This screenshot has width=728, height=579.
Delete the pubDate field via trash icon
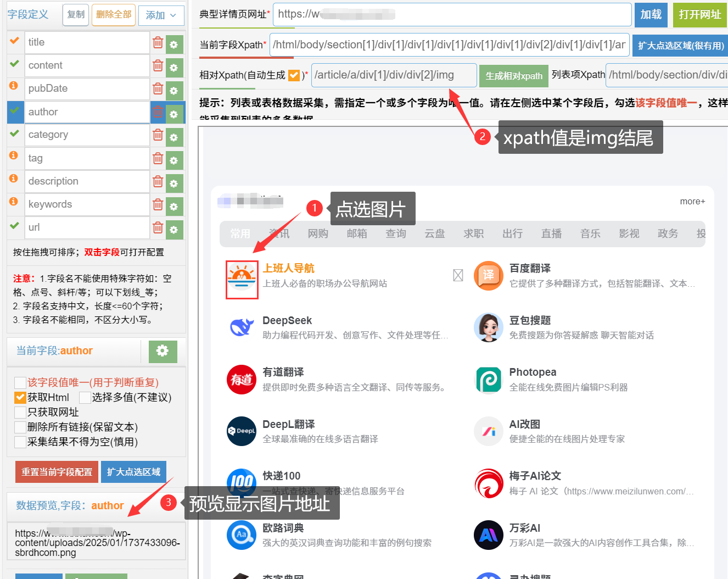(x=158, y=88)
